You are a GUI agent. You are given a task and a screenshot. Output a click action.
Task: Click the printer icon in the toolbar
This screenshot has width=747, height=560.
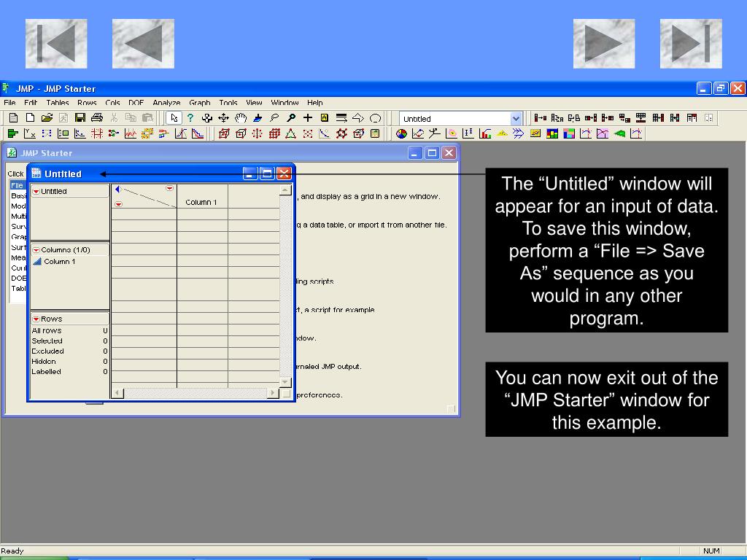(x=97, y=117)
